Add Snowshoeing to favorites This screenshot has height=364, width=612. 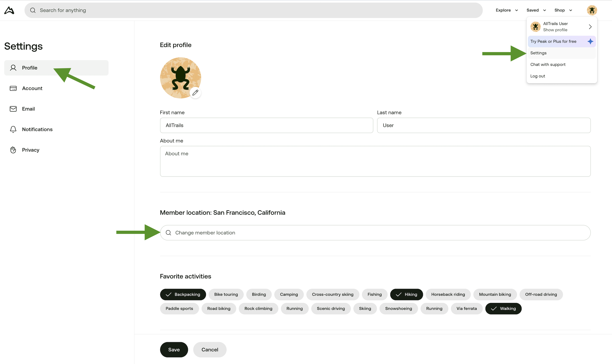pyautogui.click(x=399, y=309)
